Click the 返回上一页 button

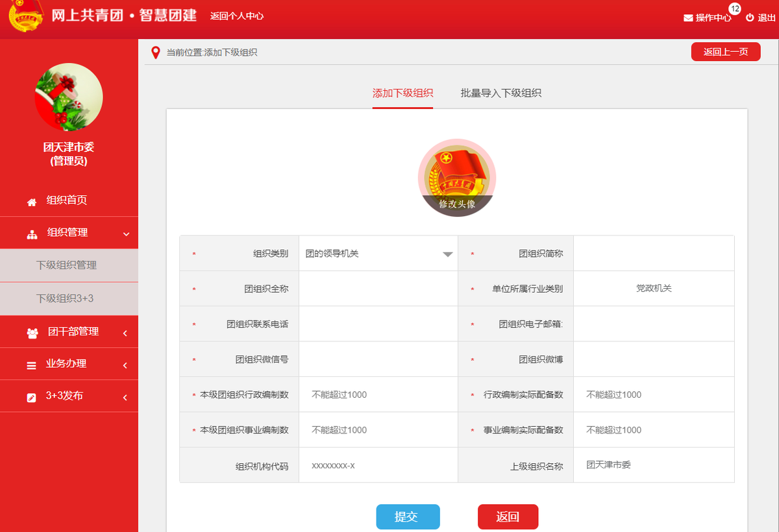coord(726,52)
